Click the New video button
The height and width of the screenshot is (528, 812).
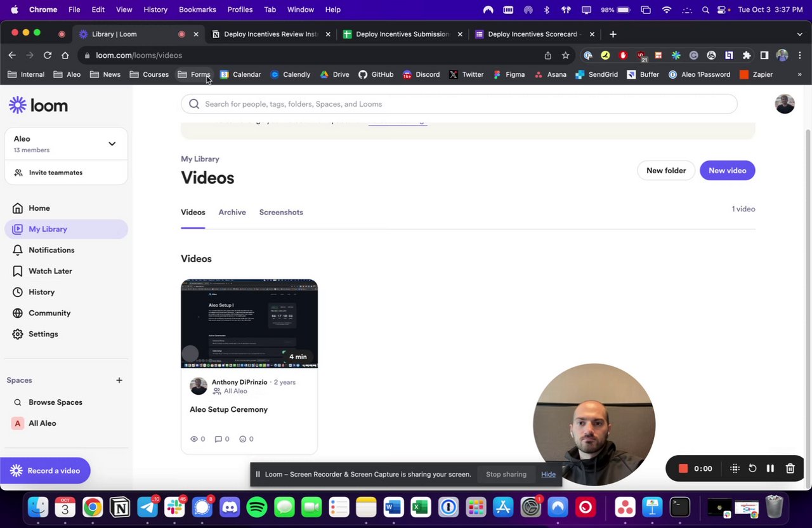(x=727, y=171)
